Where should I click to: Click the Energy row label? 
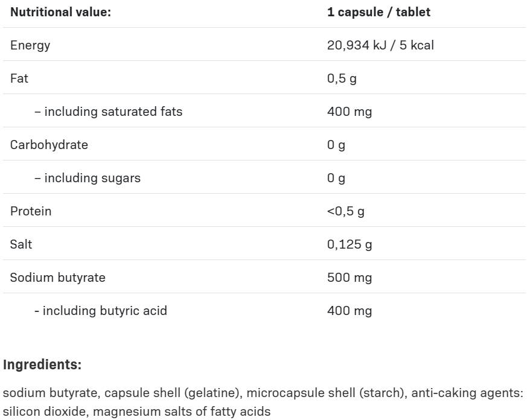[x=30, y=45]
